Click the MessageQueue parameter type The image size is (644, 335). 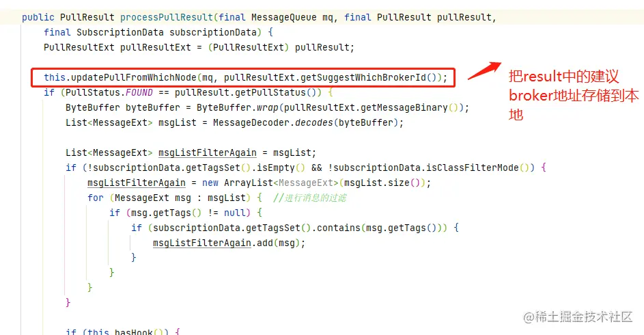284,17
